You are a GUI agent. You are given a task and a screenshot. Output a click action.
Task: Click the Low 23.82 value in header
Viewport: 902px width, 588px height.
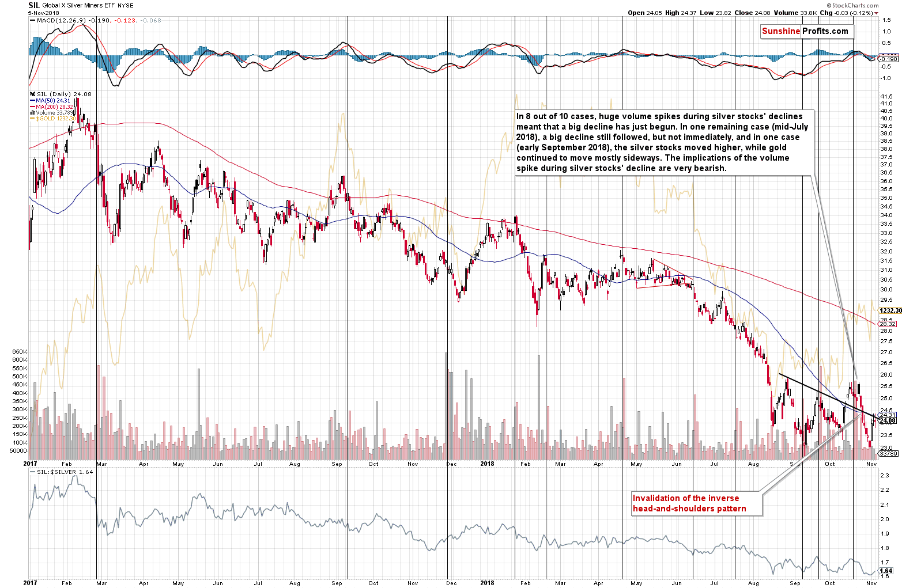715,13
